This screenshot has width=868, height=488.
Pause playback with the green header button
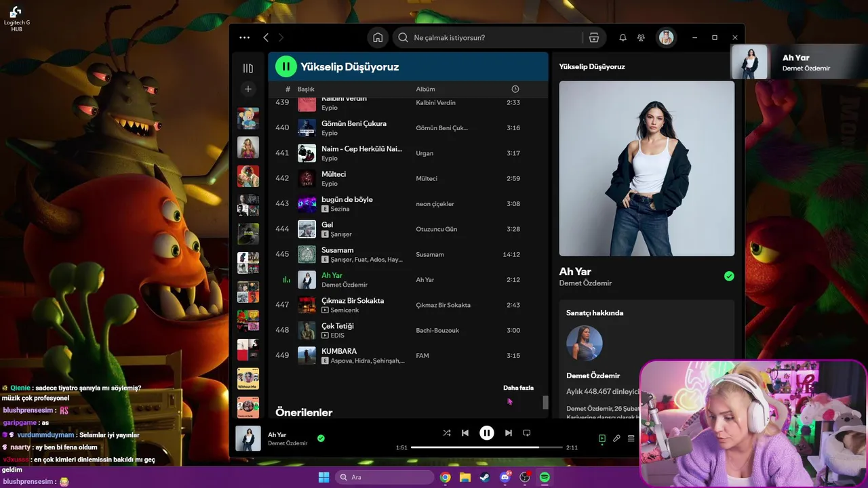pyautogui.click(x=286, y=66)
